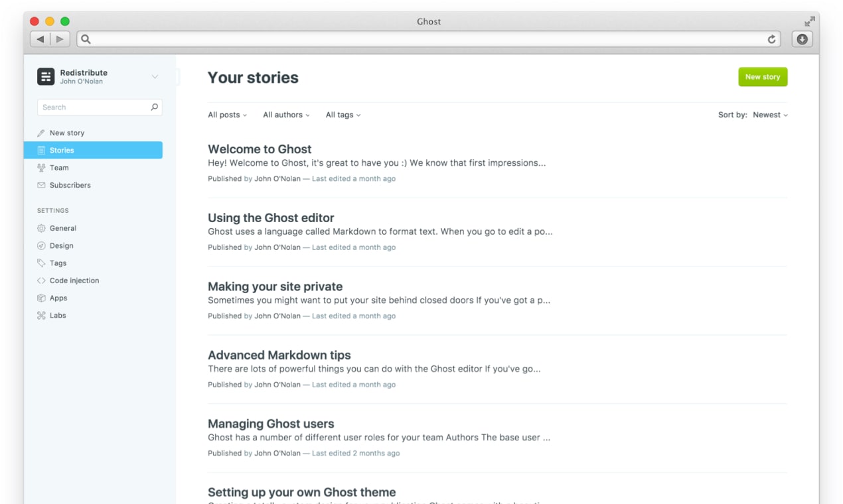Click "Last edited 2 months ago" text

356,454
